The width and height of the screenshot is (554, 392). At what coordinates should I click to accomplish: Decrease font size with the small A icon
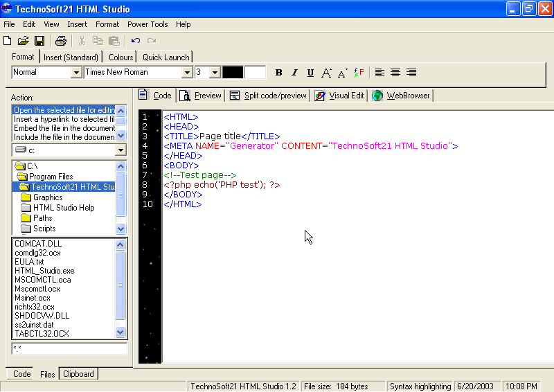pos(342,73)
